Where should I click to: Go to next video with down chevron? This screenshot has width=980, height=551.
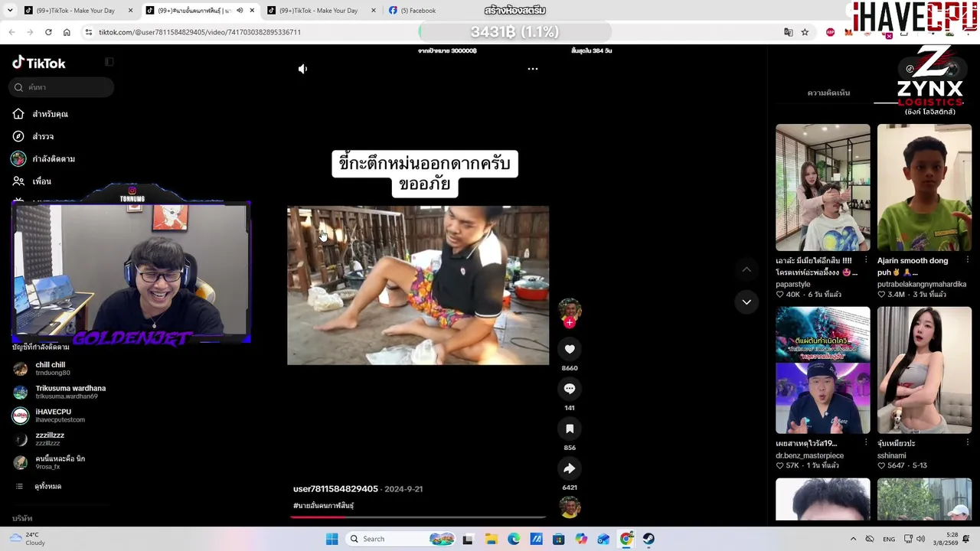coord(746,302)
